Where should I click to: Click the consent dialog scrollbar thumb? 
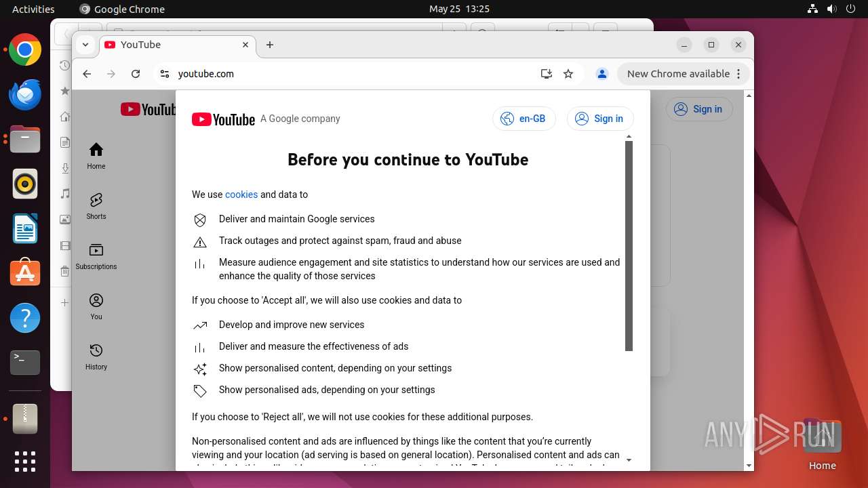point(629,246)
